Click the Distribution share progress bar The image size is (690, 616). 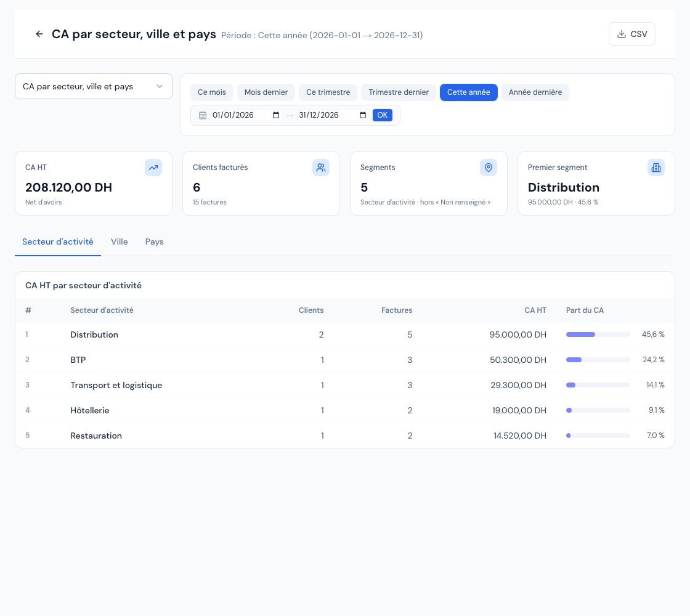tap(598, 334)
